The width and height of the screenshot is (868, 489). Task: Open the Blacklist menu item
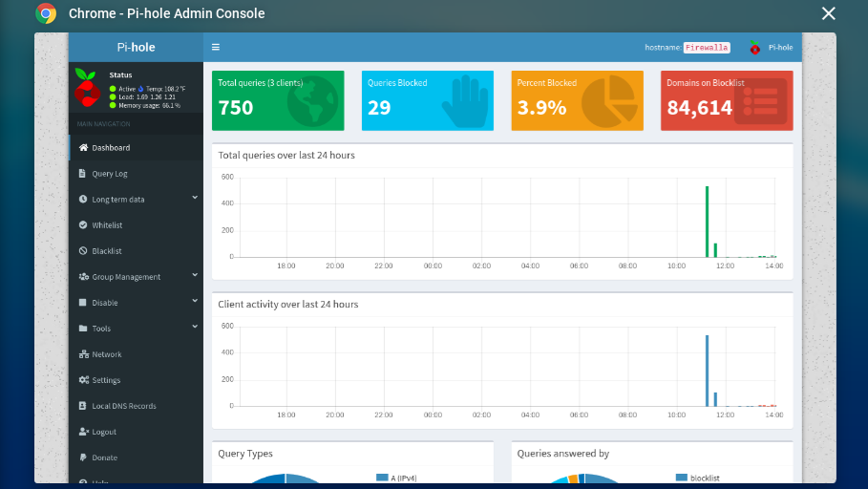coord(137,251)
